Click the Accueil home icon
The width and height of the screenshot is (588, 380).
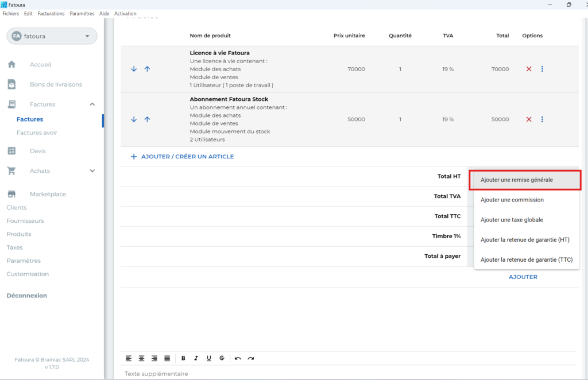(11, 64)
